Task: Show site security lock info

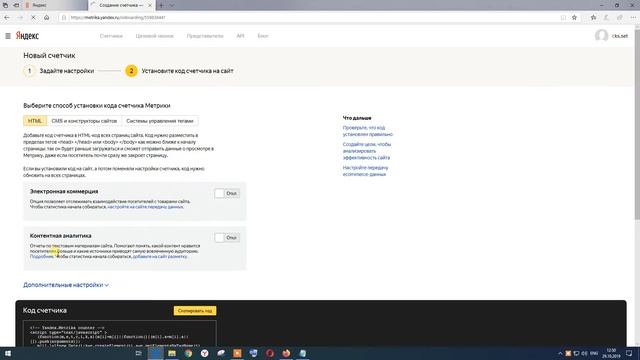Action: (64, 18)
